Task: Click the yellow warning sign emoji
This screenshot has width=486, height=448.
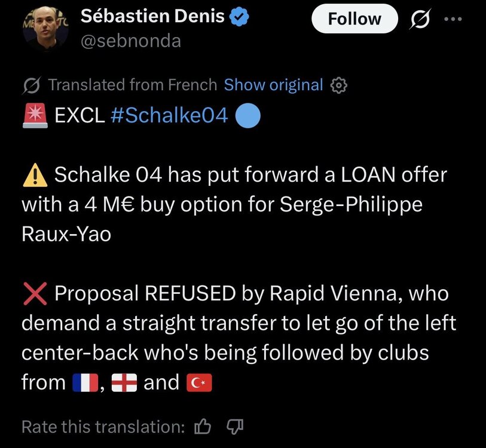Action: point(35,175)
